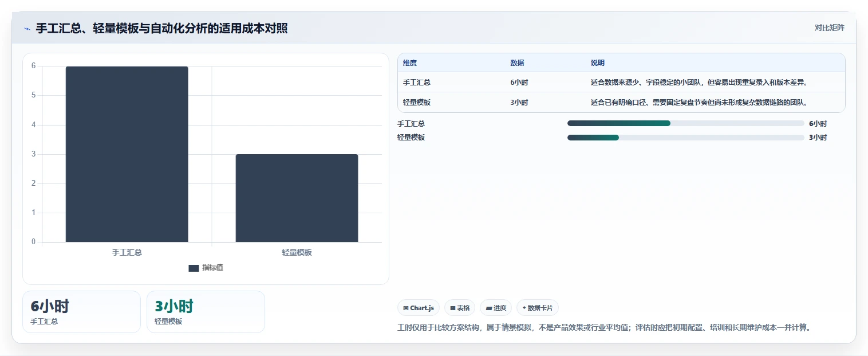Screen dimensions: 868x356
Task: Click the dark legend swatch for 指标值
Action: pyautogui.click(x=194, y=268)
